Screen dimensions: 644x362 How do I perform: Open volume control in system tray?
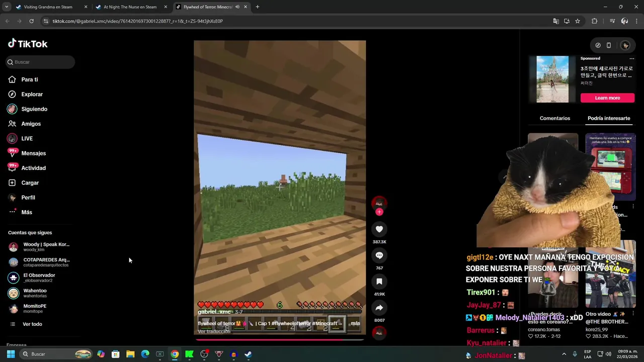(x=608, y=354)
